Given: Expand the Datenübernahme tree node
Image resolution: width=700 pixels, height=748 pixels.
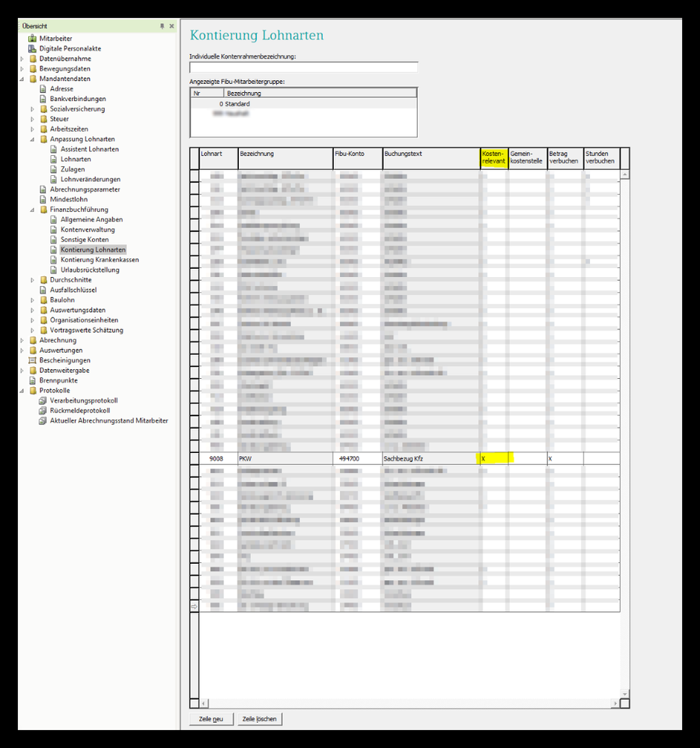Looking at the screenshot, I should point(22,58).
